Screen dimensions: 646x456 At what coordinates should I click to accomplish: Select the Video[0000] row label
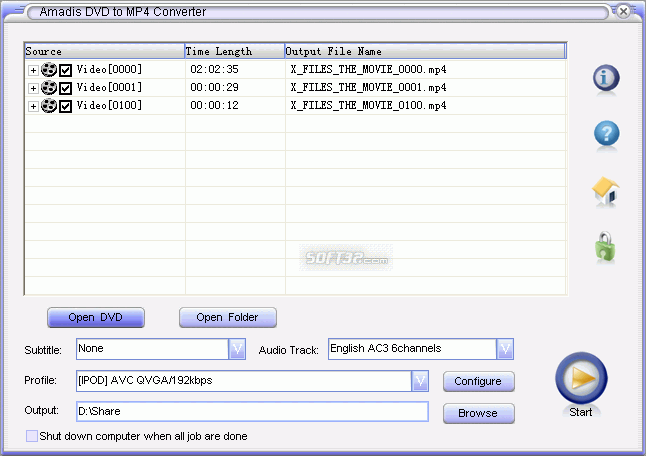tap(109, 69)
